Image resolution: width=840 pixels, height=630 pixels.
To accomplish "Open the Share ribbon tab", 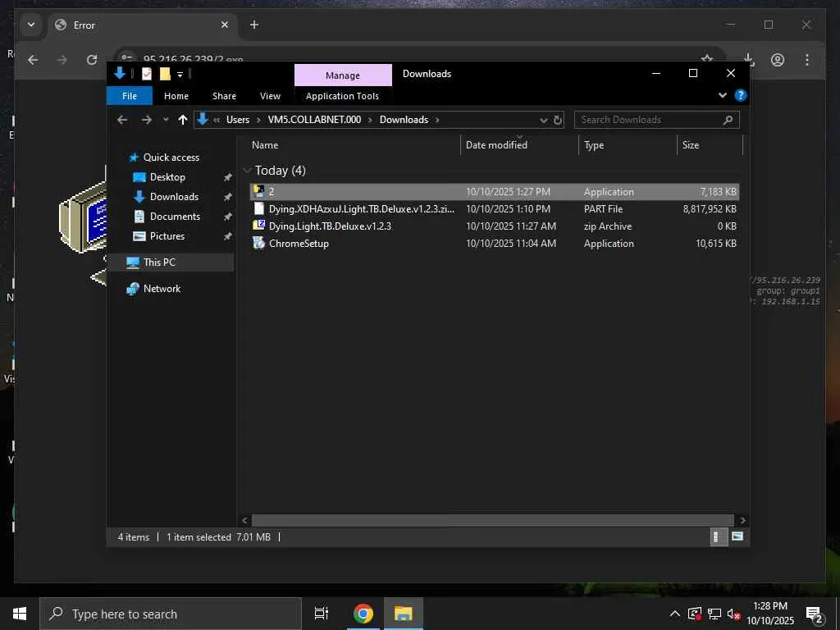I will coord(224,96).
